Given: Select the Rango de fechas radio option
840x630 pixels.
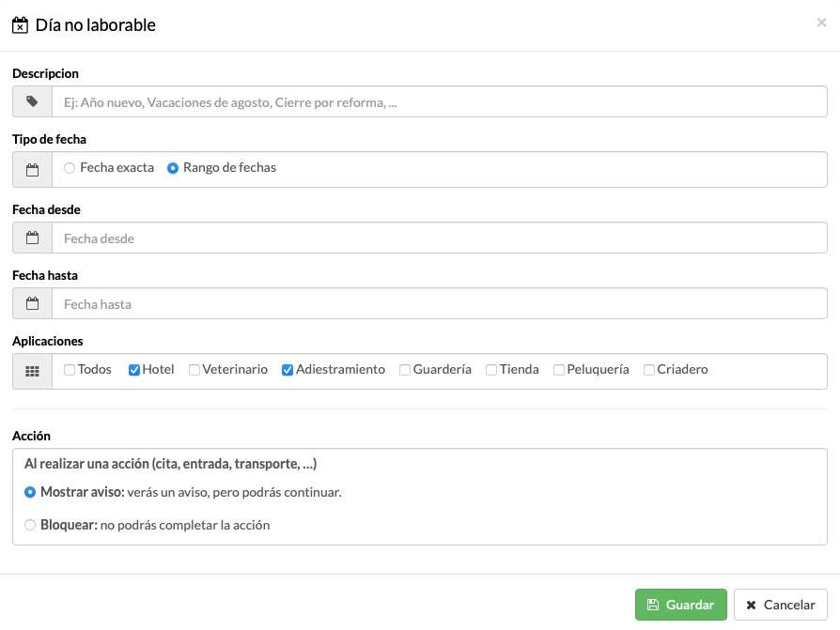Looking at the screenshot, I should pyautogui.click(x=173, y=168).
